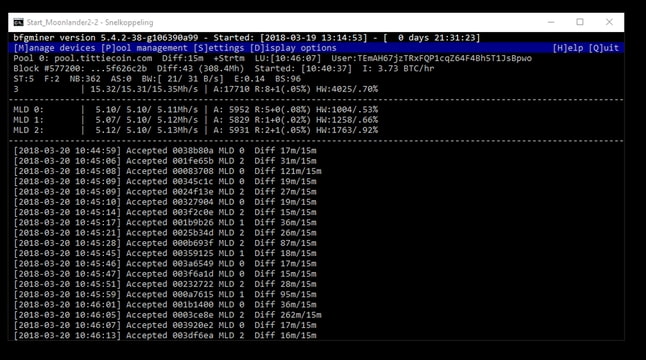Click log entry Accepted 00083708 Diff 121m/15m
The height and width of the screenshot is (360, 646).
[x=167, y=171]
